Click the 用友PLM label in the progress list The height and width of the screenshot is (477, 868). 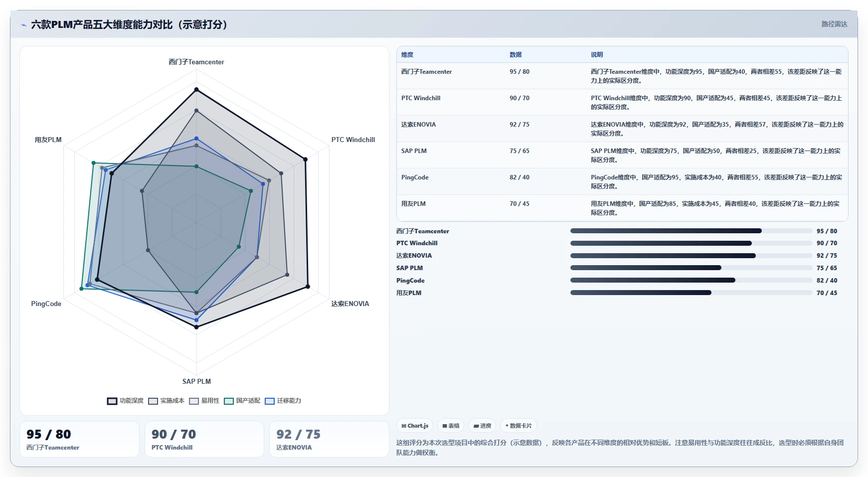point(409,293)
